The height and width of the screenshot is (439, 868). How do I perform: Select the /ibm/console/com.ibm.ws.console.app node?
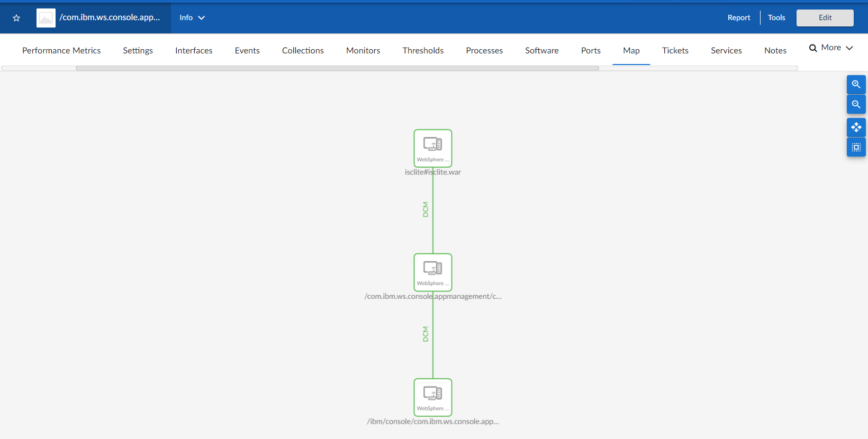433,397
